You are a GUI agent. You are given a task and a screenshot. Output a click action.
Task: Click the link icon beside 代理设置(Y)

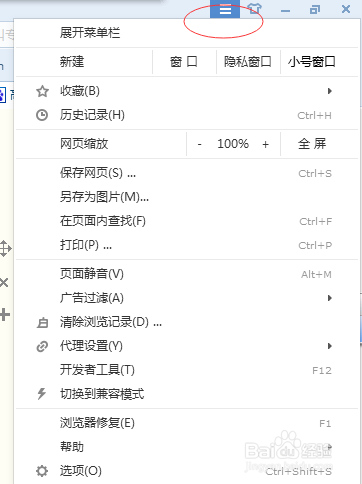(x=42, y=346)
